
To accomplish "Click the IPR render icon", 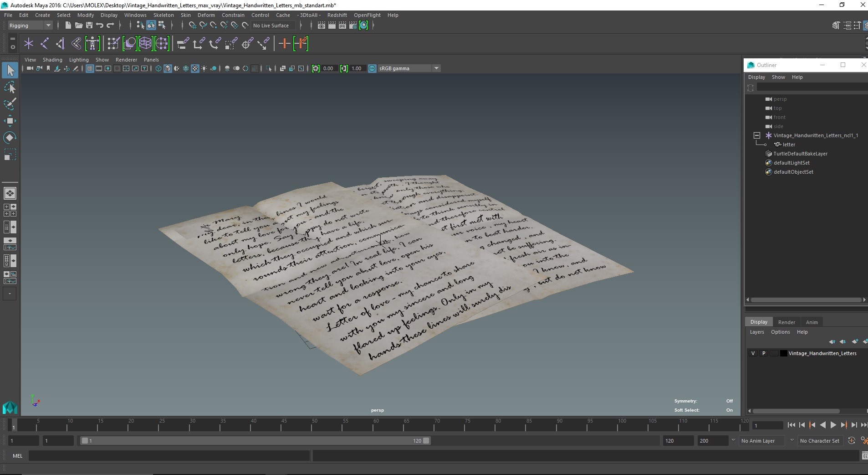I will [x=342, y=26].
